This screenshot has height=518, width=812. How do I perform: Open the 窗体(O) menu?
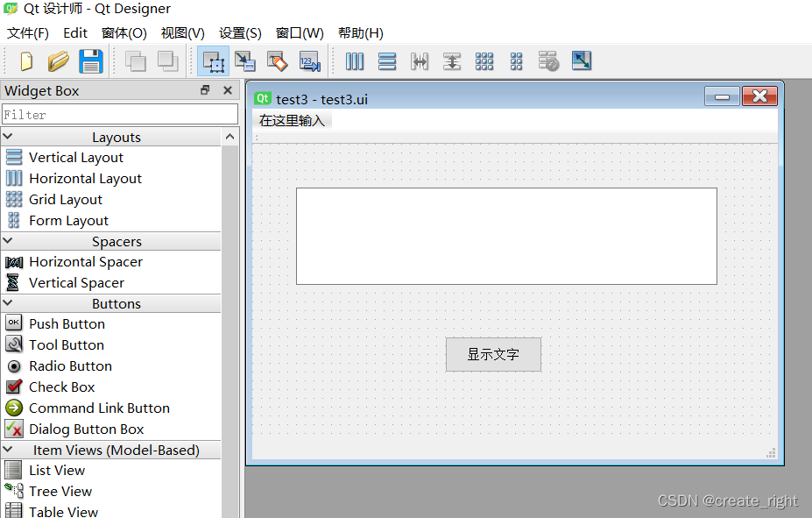[124, 33]
